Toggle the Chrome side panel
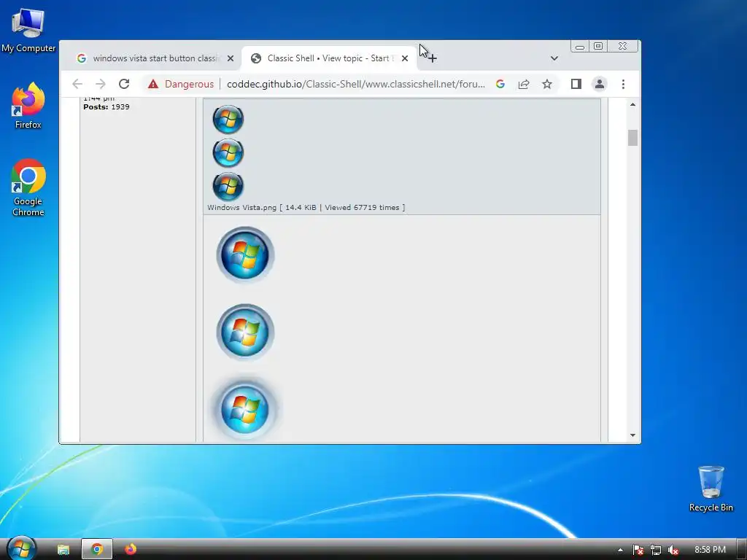This screenshot has width=747, height=560. pyautogui.click(x=576, y=85)
